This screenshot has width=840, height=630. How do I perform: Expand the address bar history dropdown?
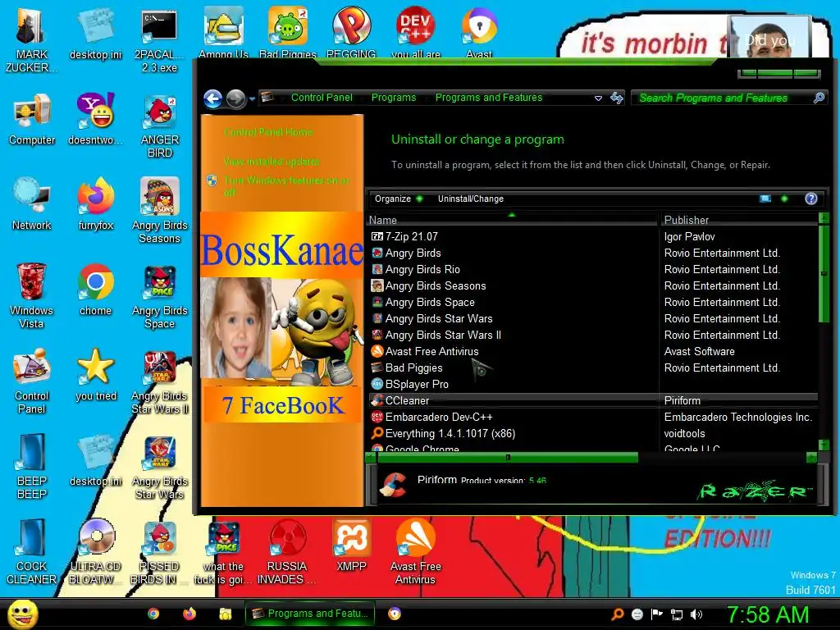598,98
